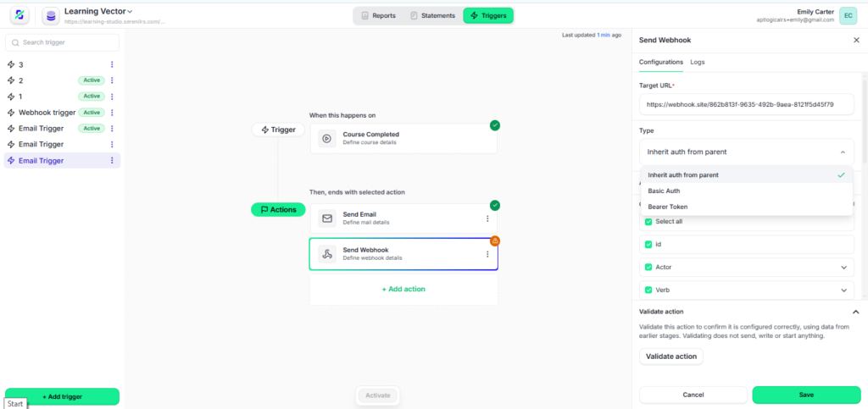This screenshot has height=409, width=868.
Task: Open the Course Completed trigger card
Action: pos(403,138)
